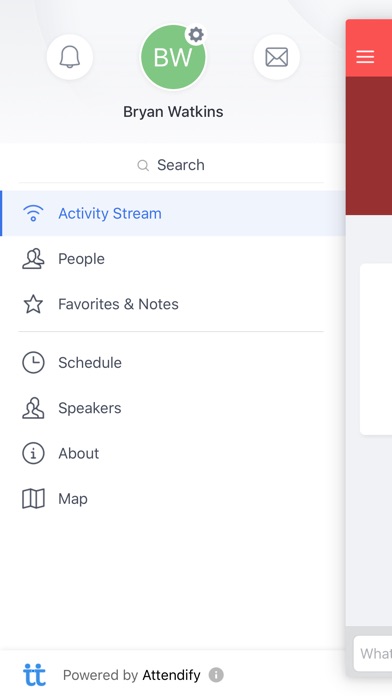Image resolution: width=392 pixels, height=696 pixels.
Task: Click the Search field
Action: pos(171,165)
